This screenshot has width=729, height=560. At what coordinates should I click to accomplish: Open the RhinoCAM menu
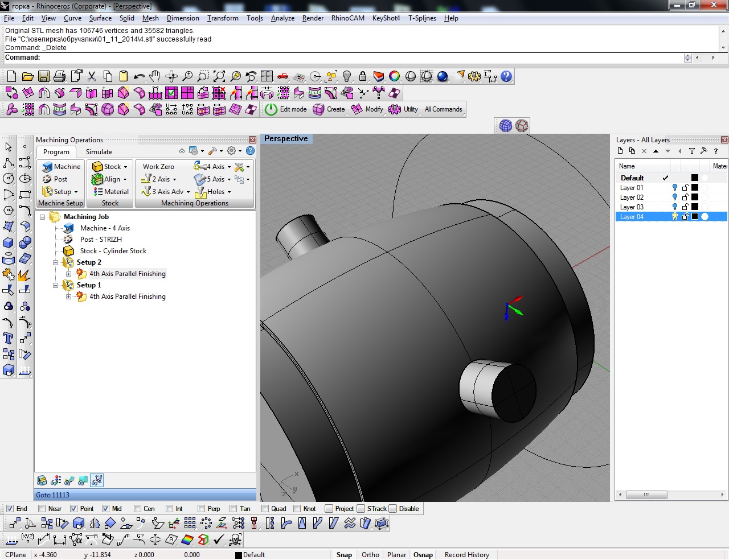[x=347, y=18]
